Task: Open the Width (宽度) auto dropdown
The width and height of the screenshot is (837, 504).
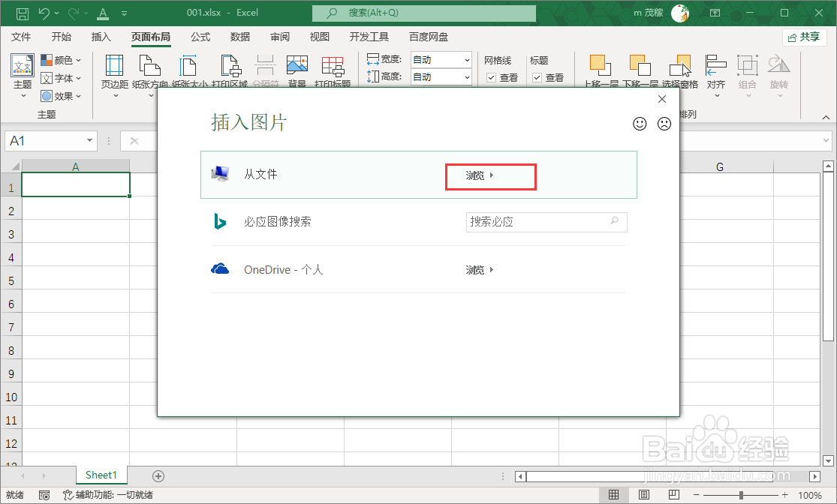Action: pyautogui.click(x=467, y=60)
